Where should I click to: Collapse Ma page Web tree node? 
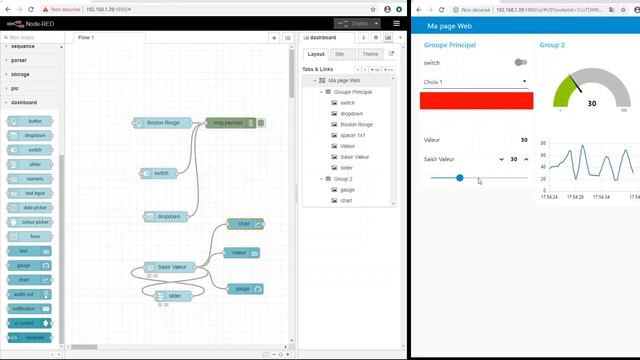[x=315, y=81]
